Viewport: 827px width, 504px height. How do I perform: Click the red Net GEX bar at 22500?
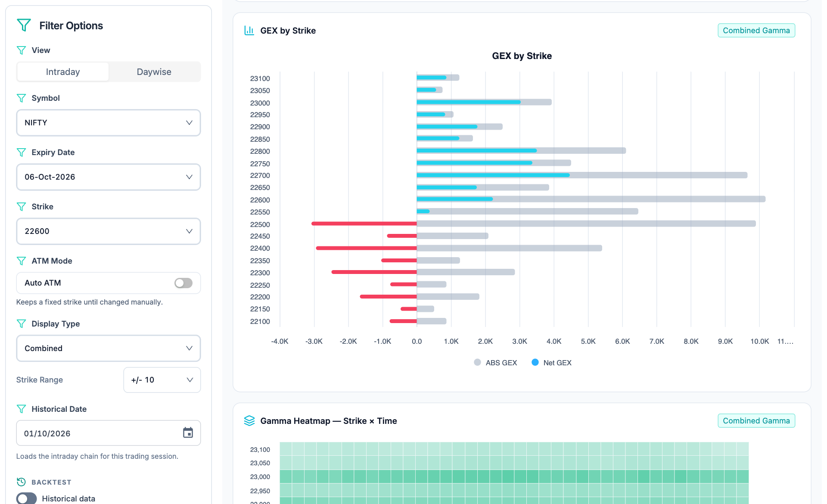pos(364,224)
